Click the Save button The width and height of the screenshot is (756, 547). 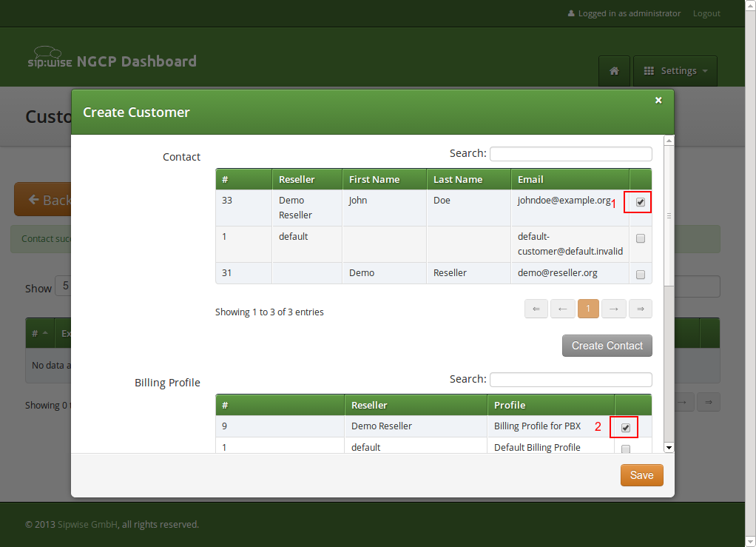click(x=641, y=474)
